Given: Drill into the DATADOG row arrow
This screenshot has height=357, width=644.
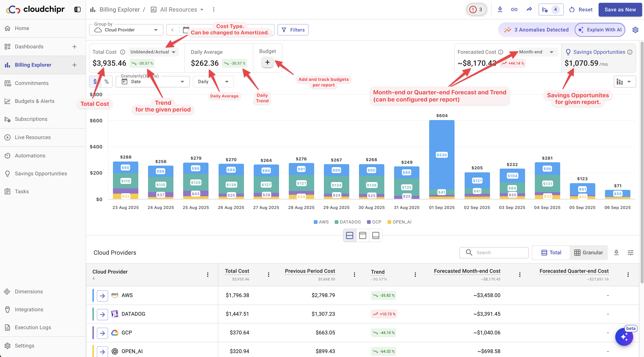Looking at the screenshot, I should click(x=102, y=314).
